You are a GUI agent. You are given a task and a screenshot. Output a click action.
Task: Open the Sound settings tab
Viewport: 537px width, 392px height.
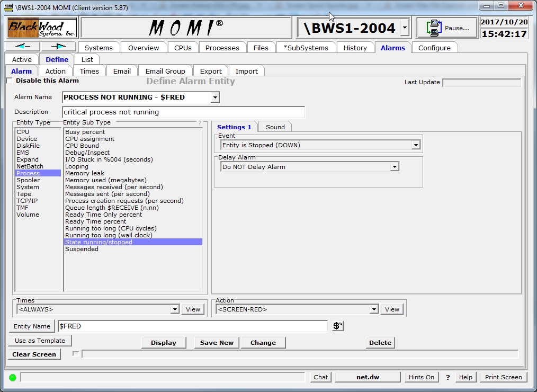pos(275,127)
